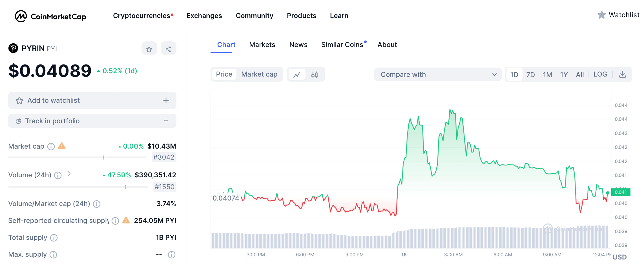Screen dimensions: 644x264
Task: Click the Volume rank bar
Action: tap(78, 187)
